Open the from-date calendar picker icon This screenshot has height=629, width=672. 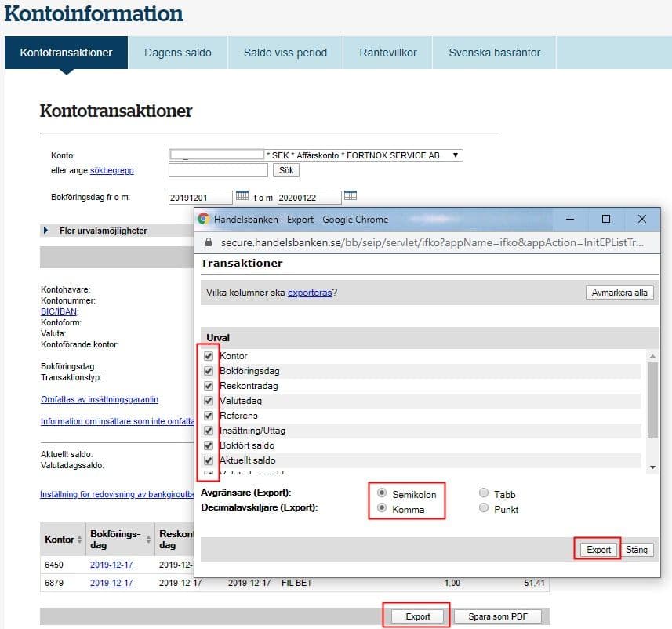(x=242, y=195)
